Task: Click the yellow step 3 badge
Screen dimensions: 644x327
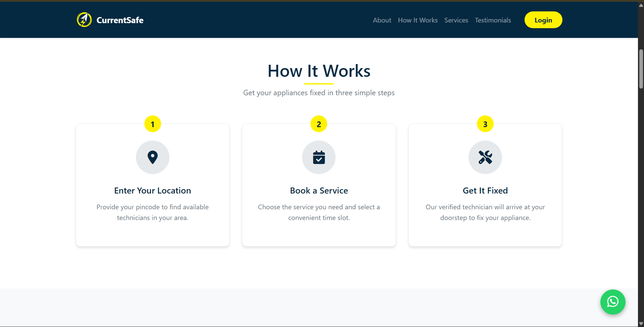Action: (485, 124)
